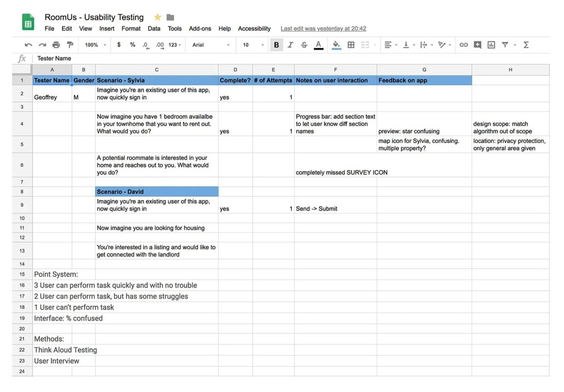Click the Last edit was yesterday link

point(323,29)
